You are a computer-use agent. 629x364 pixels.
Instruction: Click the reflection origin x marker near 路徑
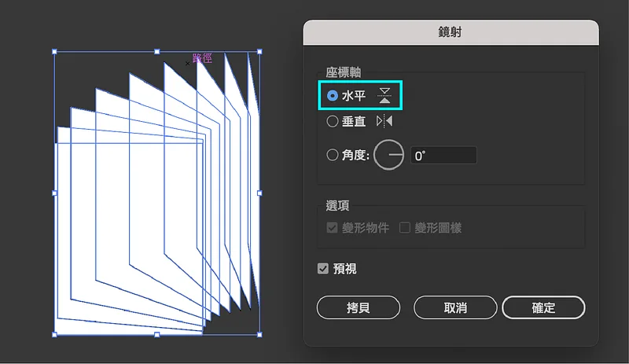[x=187, y=64]
